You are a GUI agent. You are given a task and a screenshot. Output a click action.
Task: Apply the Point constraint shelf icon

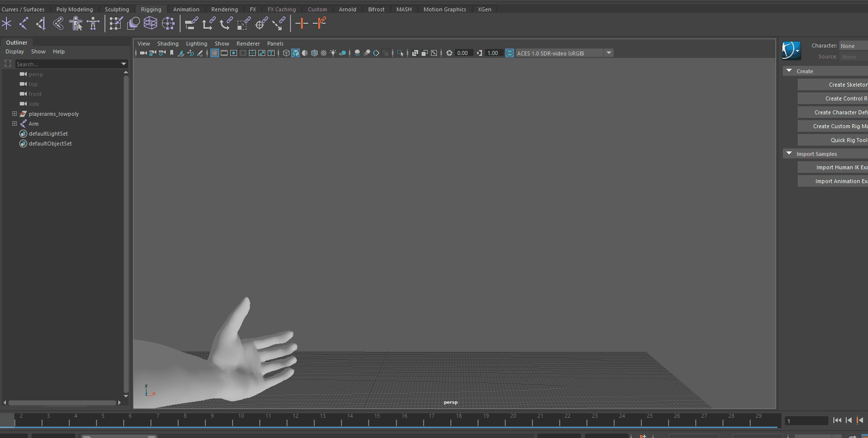coord(209,23)
